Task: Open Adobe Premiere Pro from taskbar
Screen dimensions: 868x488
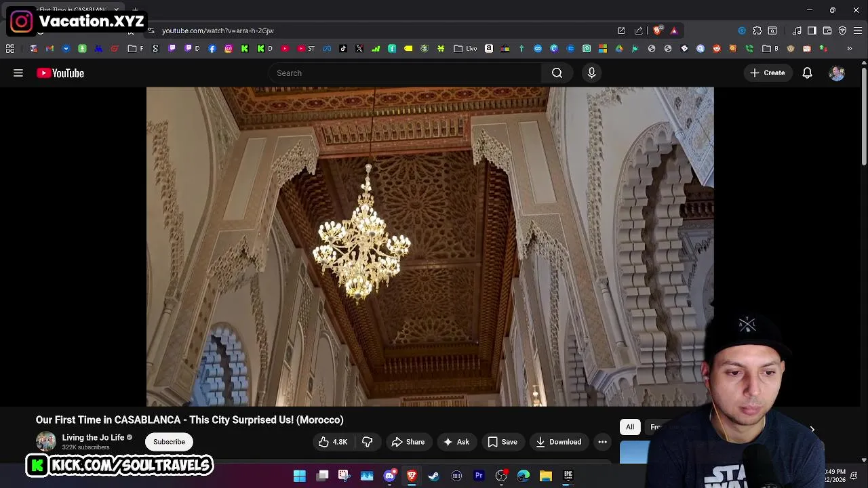Action: [x=479, y=476]
